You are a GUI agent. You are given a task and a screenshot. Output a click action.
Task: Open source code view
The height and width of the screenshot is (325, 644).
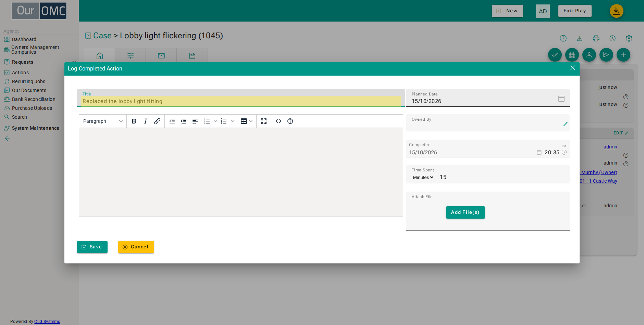(x=278, y=121)
